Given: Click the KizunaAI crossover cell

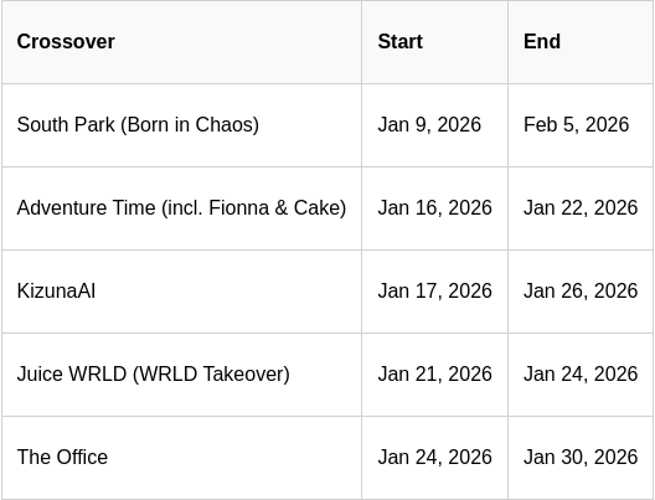Looking at the screenshot, I should tap(56, 291).
